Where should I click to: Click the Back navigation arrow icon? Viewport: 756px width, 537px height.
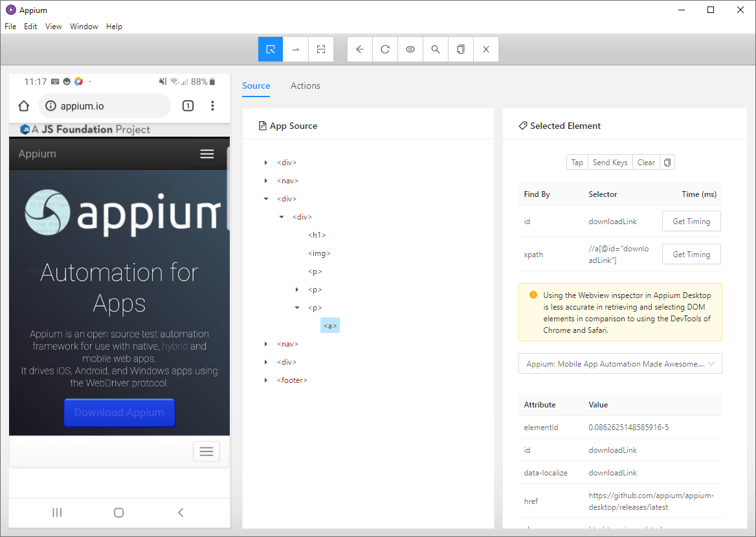point(359,49)
